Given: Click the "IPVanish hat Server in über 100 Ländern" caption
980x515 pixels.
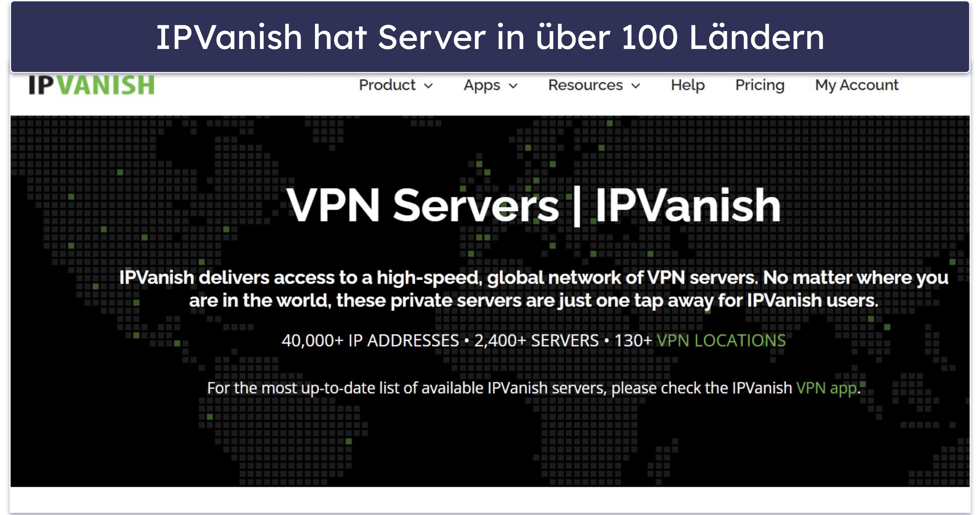Looking at the screenshot, I should tap(490, 37).
